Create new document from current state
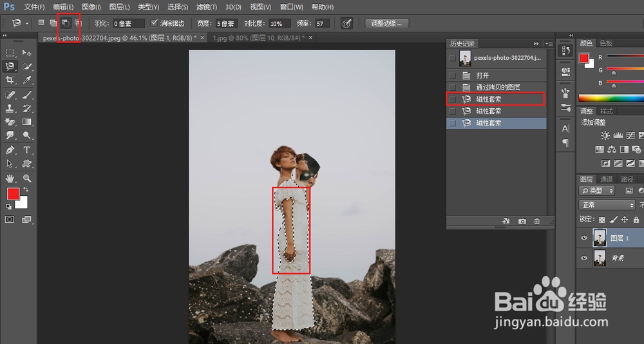This screenshot has height=344, width=644. 506,221
